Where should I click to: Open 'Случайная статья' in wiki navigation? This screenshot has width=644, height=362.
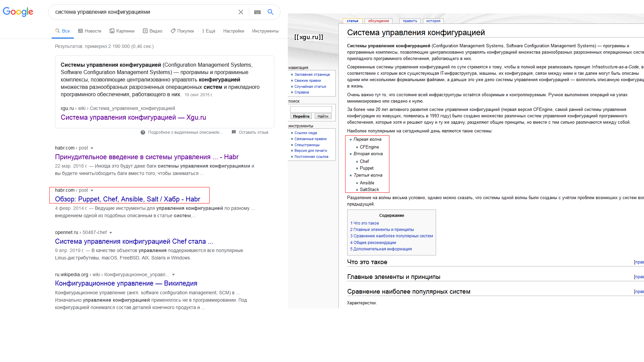[x=310, y=86]
